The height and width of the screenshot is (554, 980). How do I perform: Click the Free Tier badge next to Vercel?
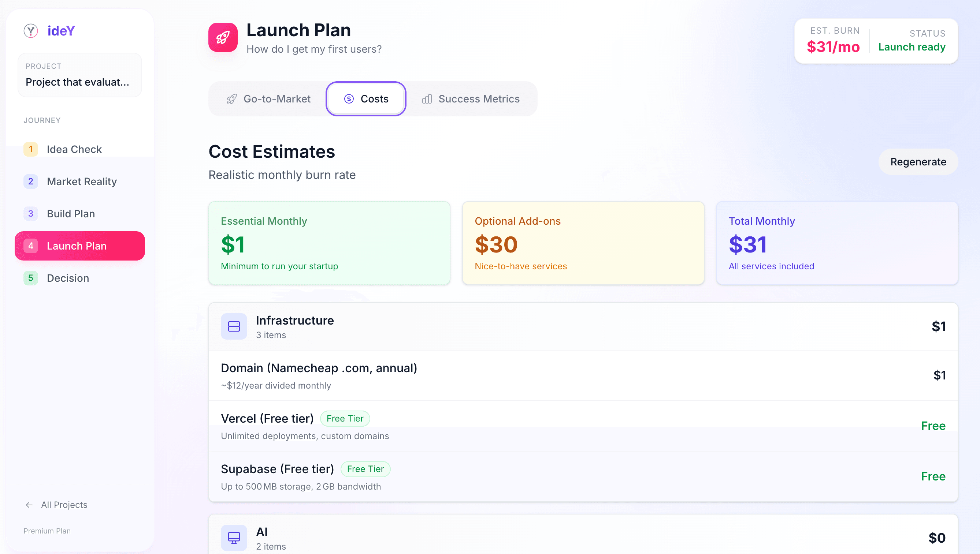[345, 418]
